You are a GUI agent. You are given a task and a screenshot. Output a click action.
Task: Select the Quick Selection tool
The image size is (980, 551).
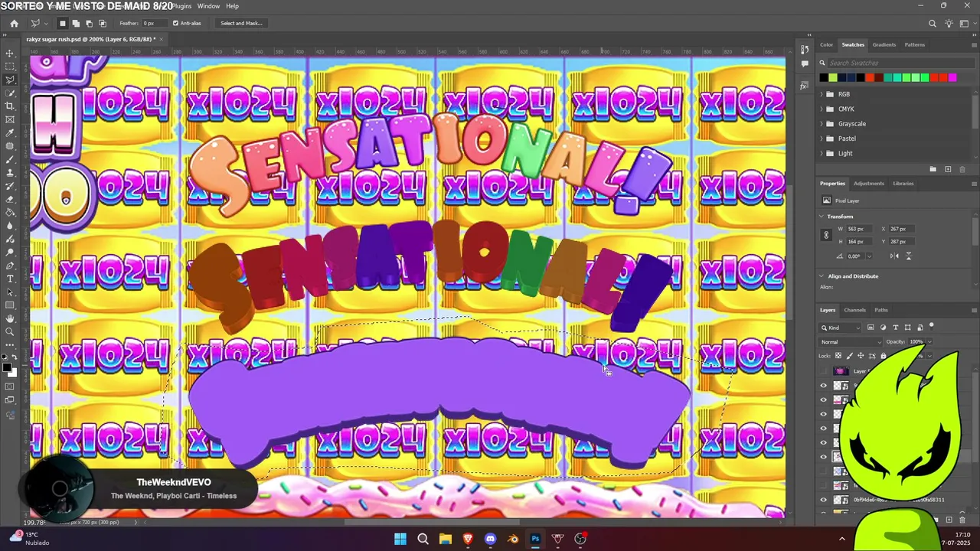point(10,93)
